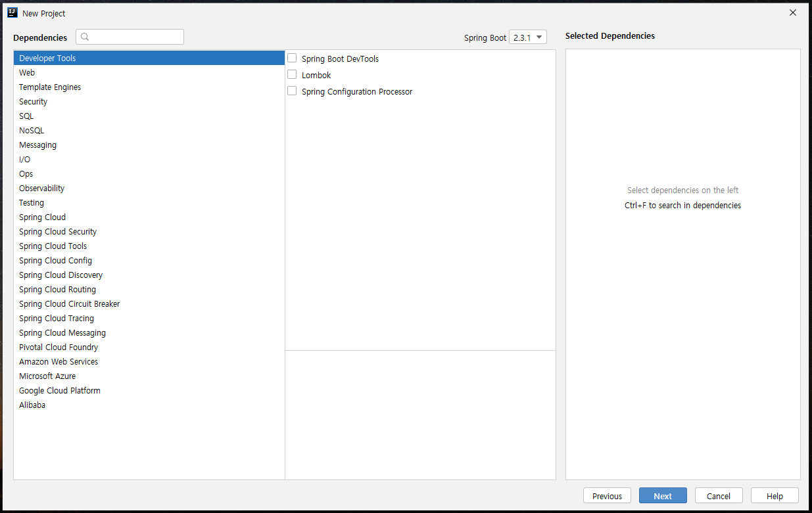Tick the Lombok checkbox

pos(292,74)
